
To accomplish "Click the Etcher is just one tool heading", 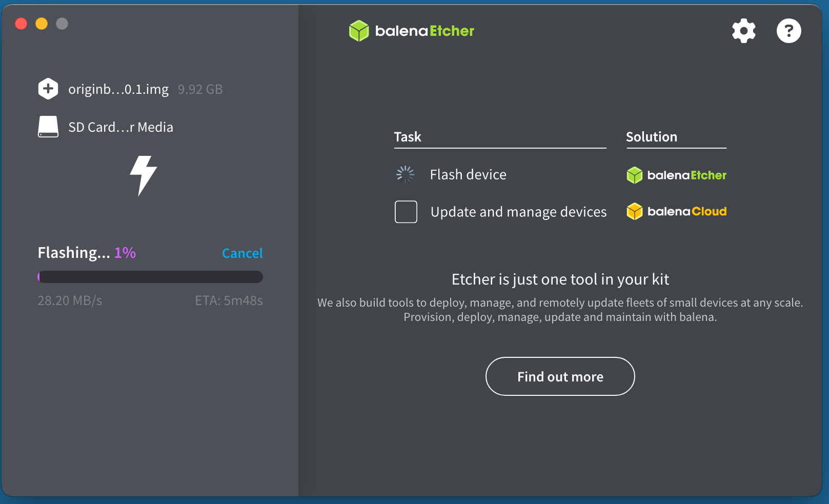I will pyautogui.click(x=560, y=279).
